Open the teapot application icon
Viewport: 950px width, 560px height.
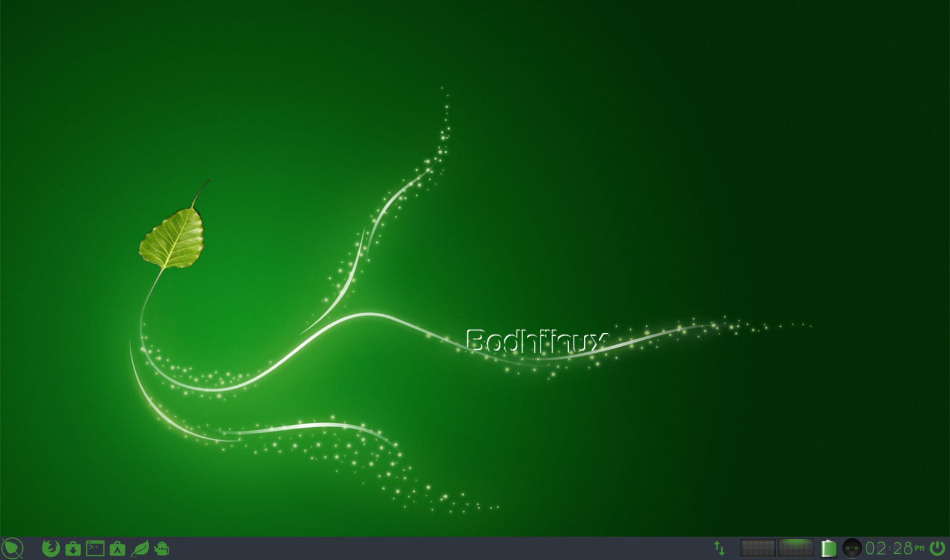[162, 548]
